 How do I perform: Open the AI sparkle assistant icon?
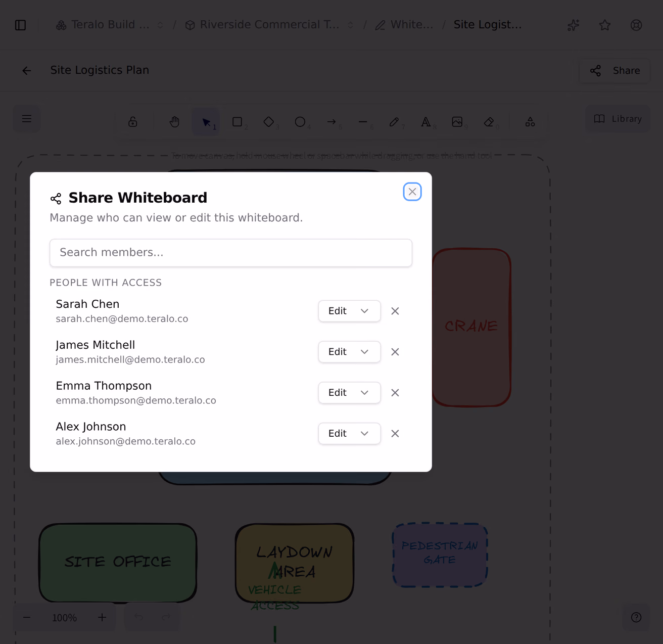pyautogui.click(x=573, y=25)
